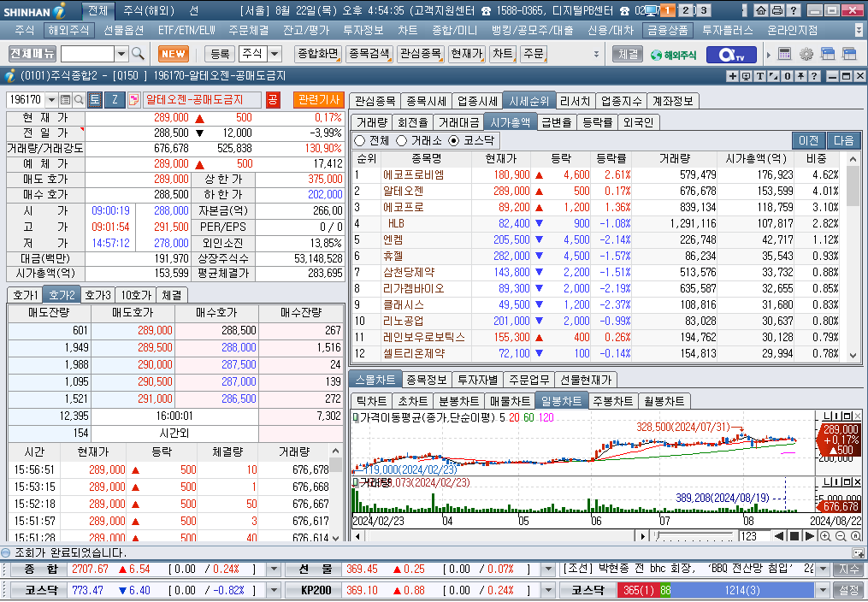Open the alpha TV icon
The height and width of the screenshot is (602, 868).
pos(731,54)
